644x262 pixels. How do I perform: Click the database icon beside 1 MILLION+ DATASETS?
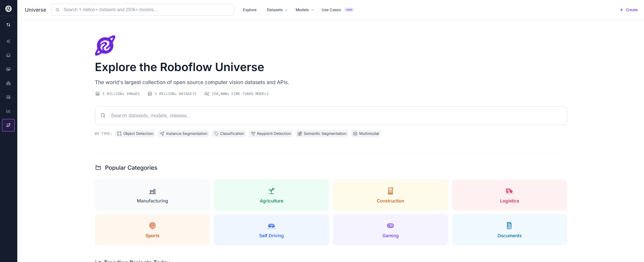(x=150, y=94)
